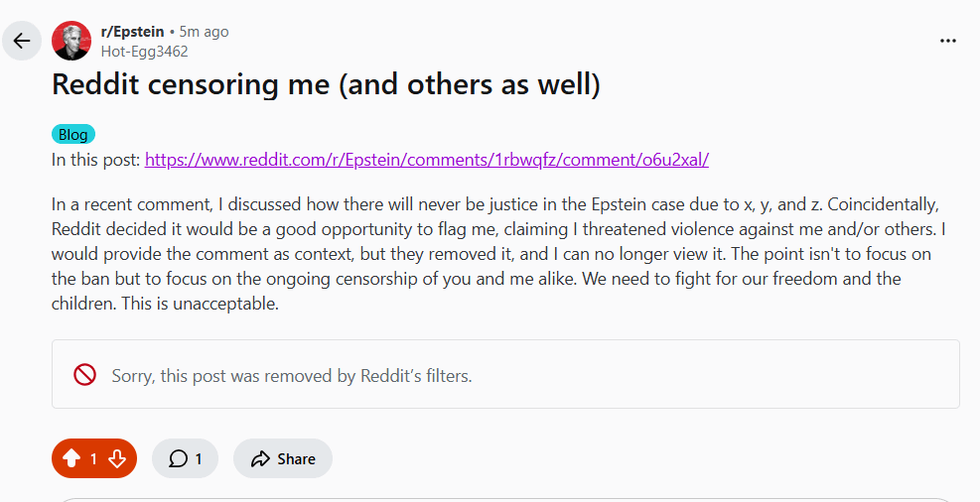Focus the comment box below the post
This screenshot has width=980, height=502.
[x=504, y=499]
